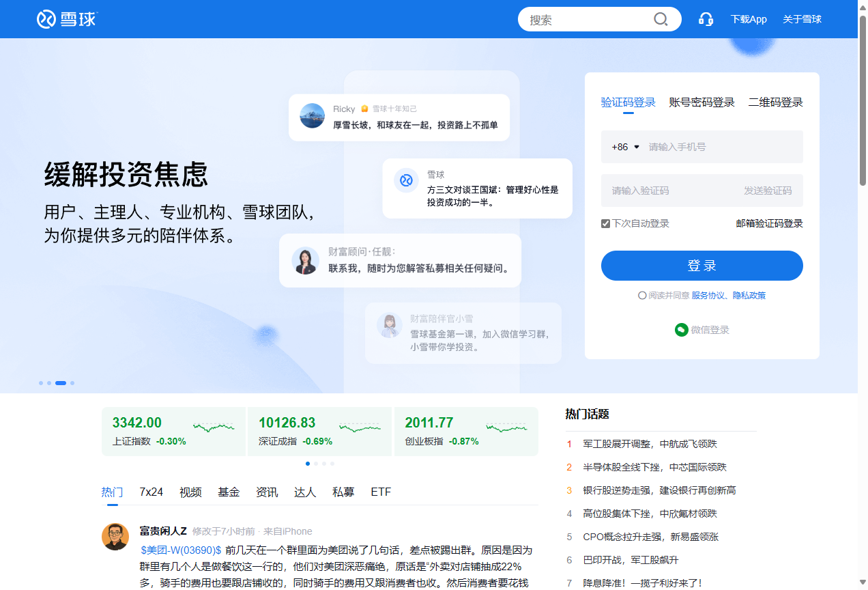The image size is (868, 590).
Task: Switch to the 二维码登录 tab
Action: [775, 102]
